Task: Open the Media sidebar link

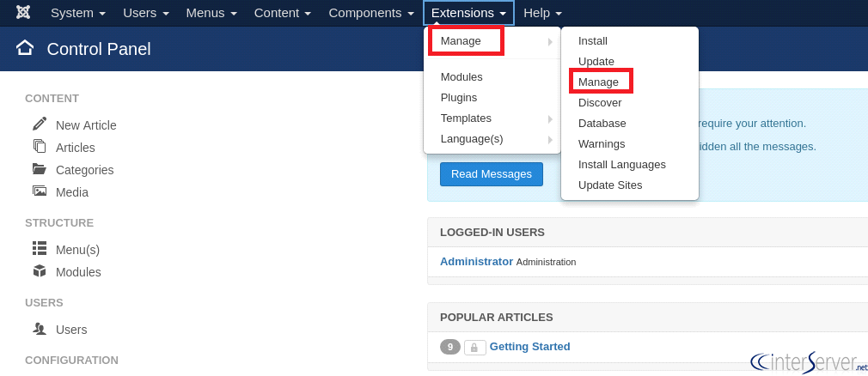Action: [72, 192]
